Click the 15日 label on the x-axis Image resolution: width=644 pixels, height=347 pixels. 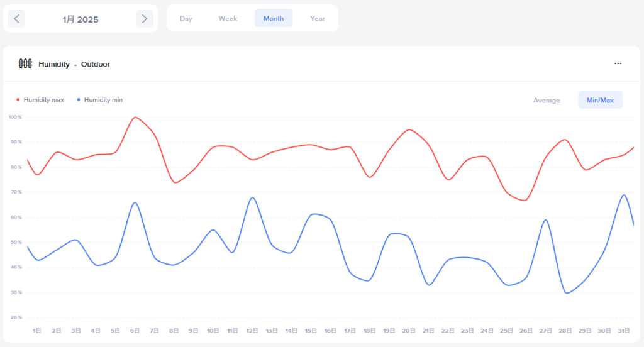[311, 330]
